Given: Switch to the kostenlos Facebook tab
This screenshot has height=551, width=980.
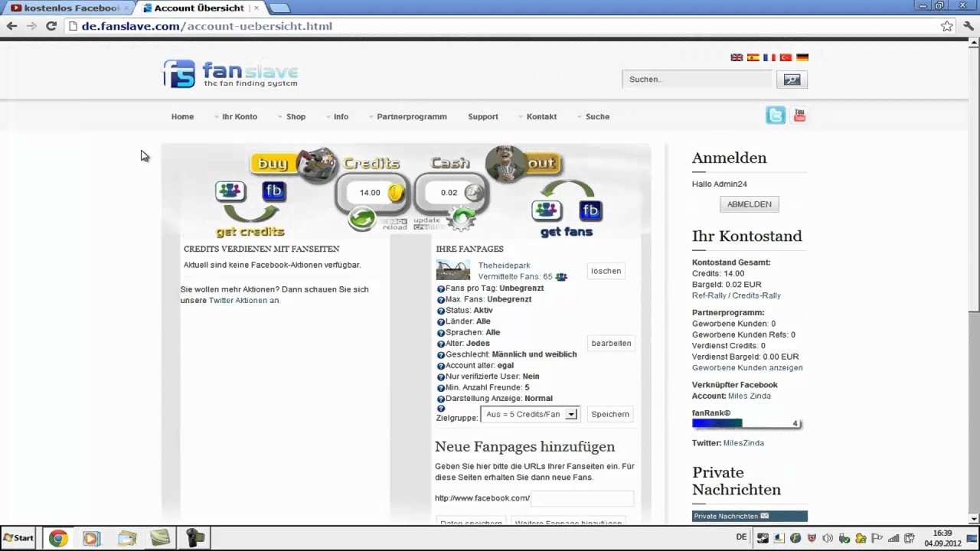Looking at the screenshot, I should coord(67,8).
